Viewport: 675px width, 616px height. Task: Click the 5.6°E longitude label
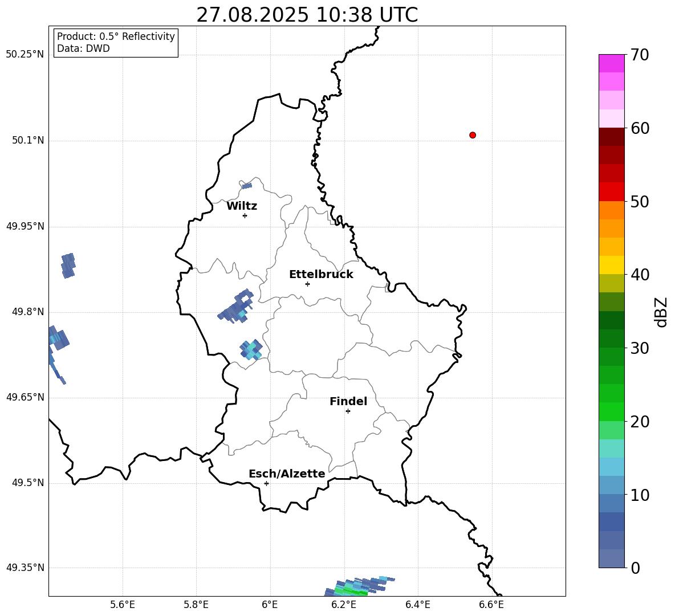click(x=123, y=605)
